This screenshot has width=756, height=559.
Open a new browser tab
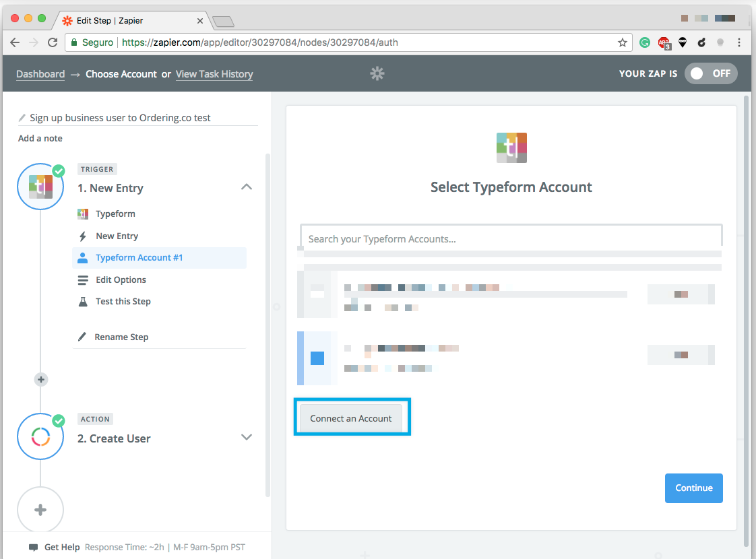tap(223, 21)
